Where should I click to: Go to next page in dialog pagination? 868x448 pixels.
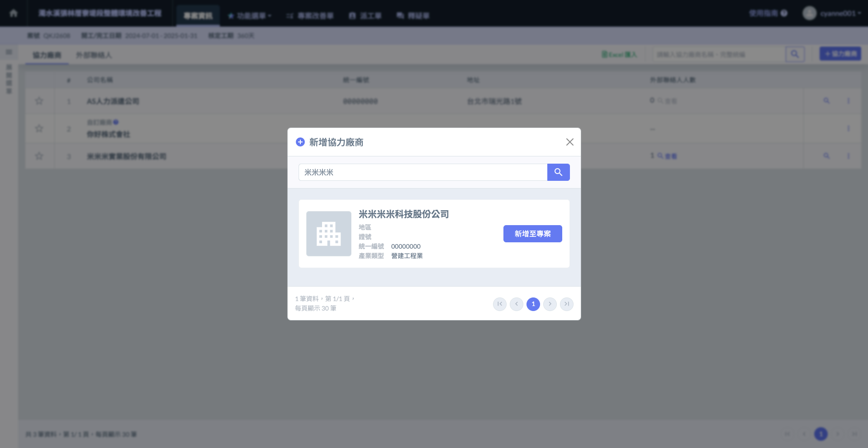click(550, 304)
